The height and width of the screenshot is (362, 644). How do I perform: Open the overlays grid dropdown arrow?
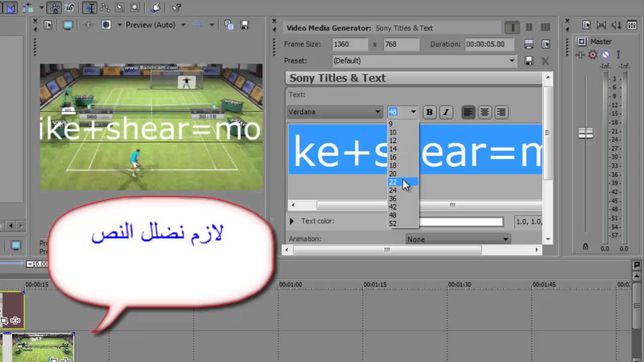[212, 25]
